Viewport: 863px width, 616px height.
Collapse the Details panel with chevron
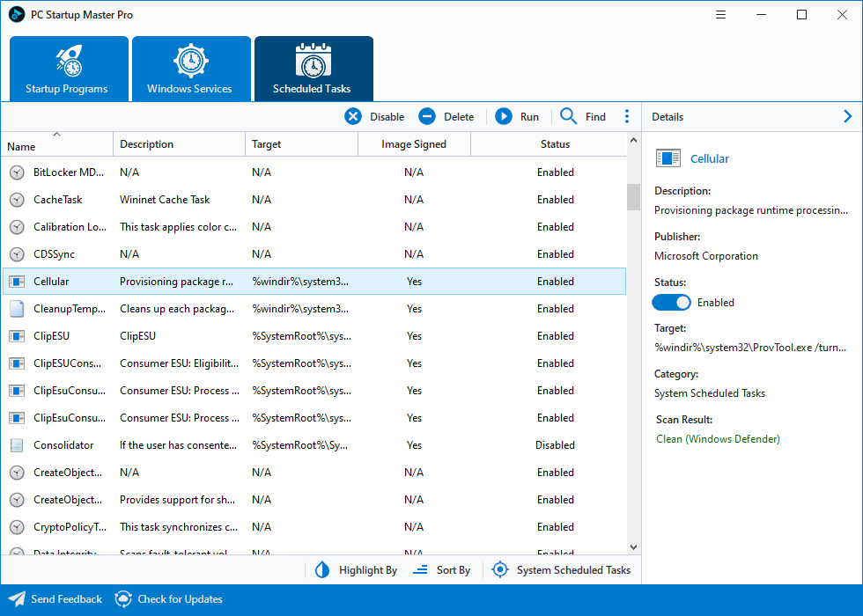pyautogui.click(x=848, y=116)
